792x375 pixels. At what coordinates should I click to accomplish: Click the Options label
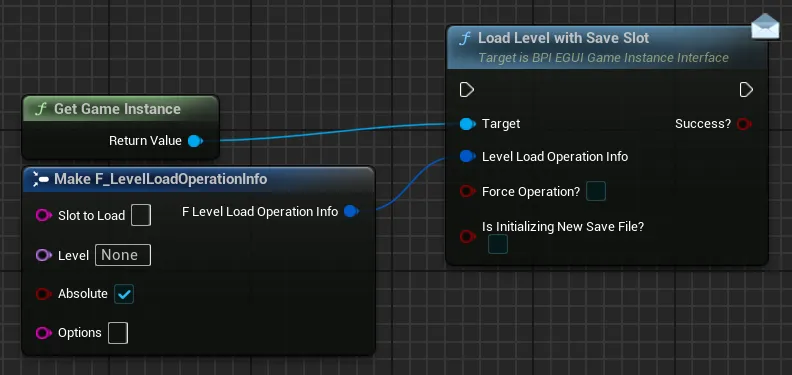[80, 333]
